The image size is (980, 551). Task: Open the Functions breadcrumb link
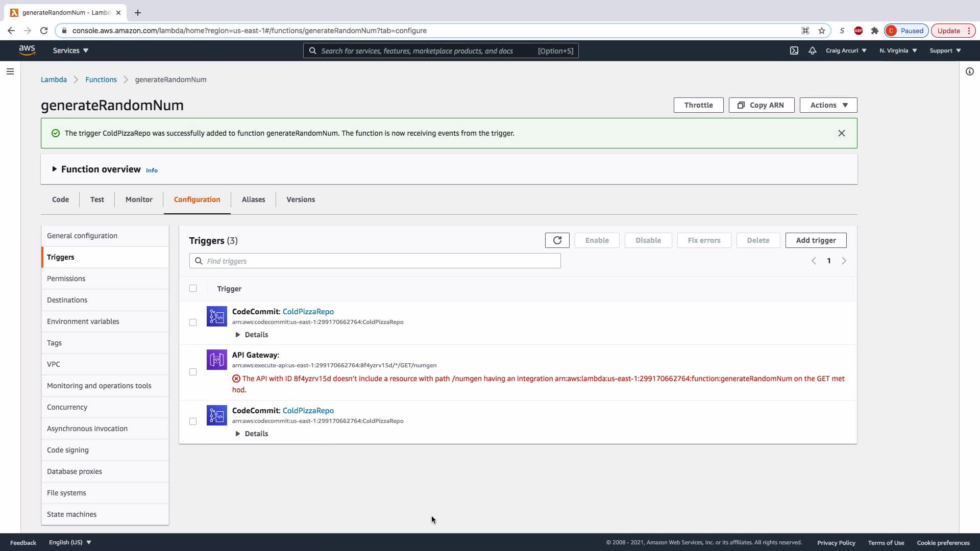pyautogui.click(x=101, y=80)
